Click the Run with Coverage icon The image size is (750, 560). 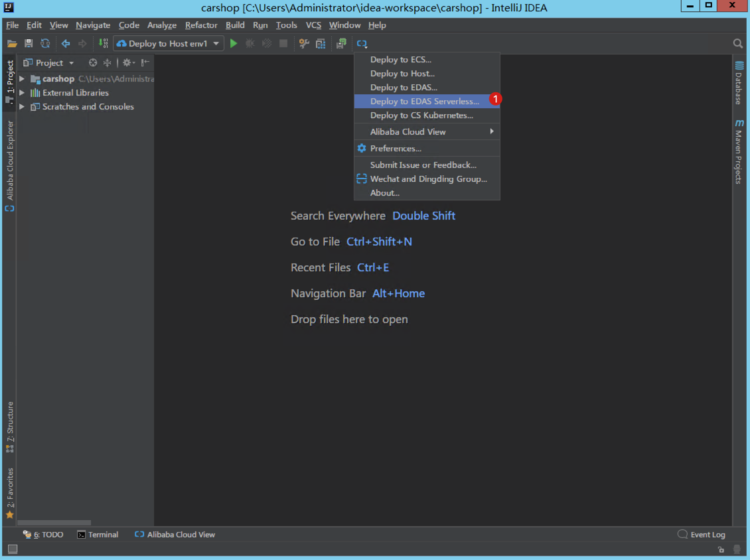[266, 44]
